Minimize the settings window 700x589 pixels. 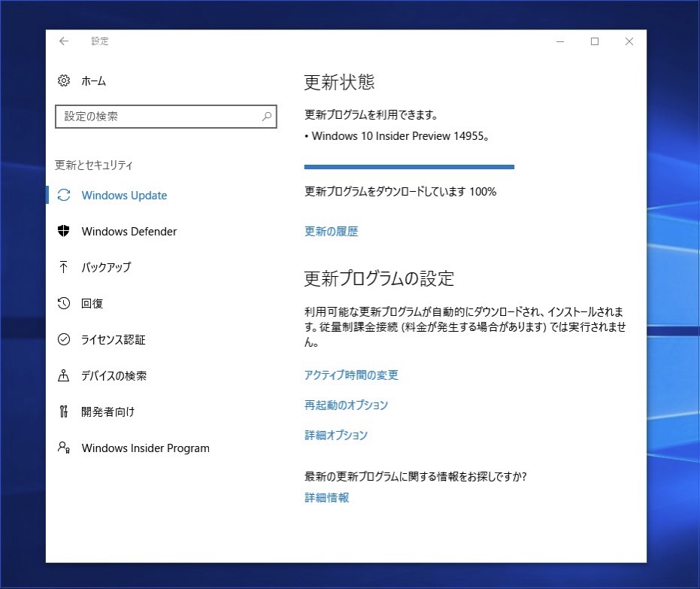point(560,41)
